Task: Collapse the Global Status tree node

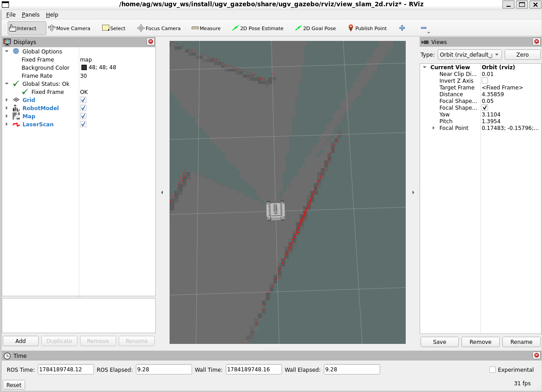Action: pos(7,84)
